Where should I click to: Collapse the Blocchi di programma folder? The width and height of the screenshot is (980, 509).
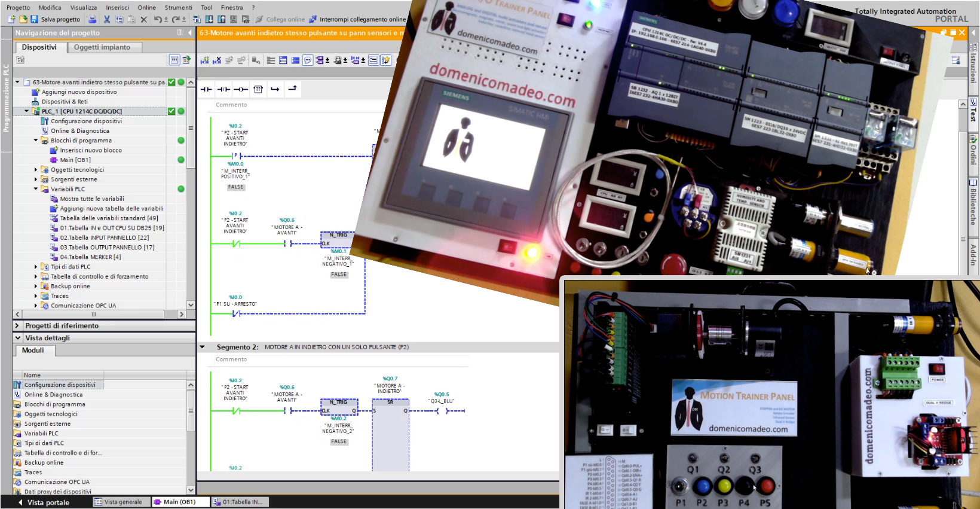(36, 141)
